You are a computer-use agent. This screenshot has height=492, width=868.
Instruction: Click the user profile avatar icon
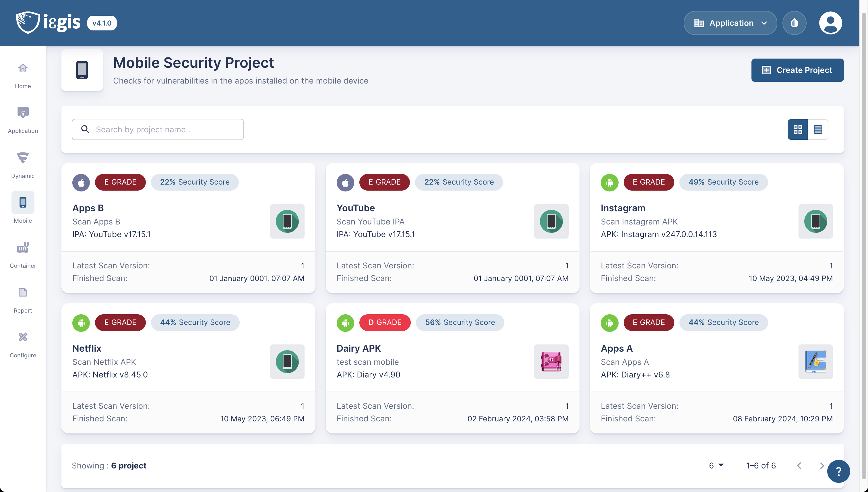(830, 23)
